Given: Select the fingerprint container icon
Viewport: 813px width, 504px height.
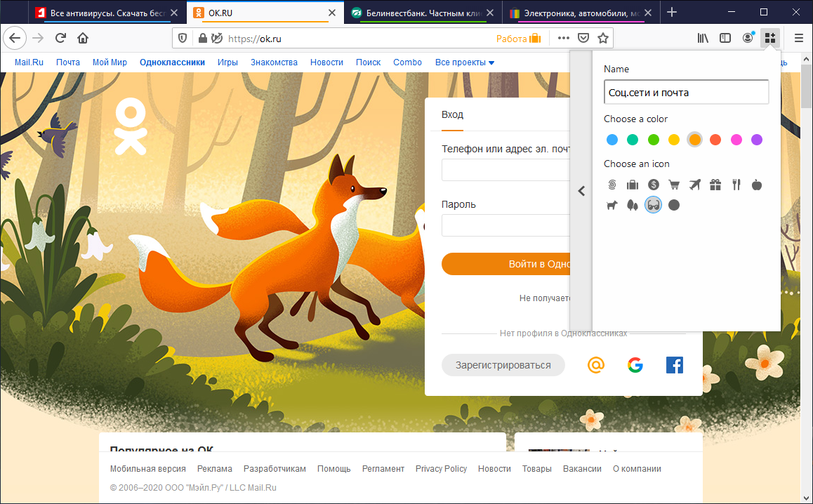Looking at the screenshot, I should (612, 185).
